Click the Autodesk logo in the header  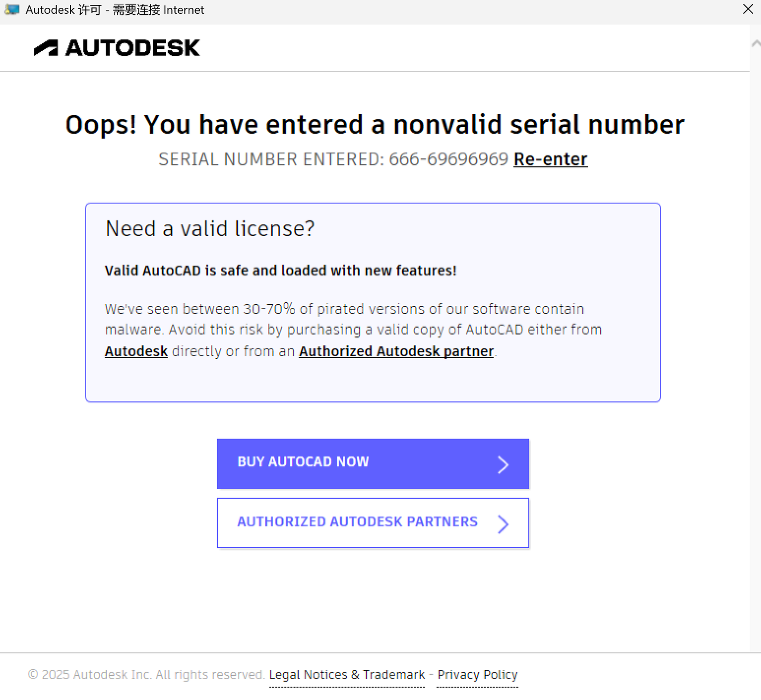(117, 48)
